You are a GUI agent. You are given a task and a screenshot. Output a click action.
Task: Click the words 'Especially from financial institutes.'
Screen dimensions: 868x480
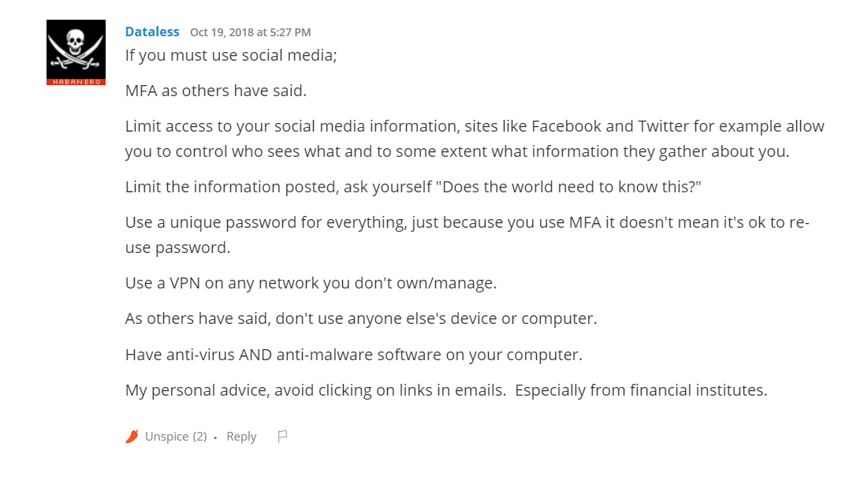tap(641, 390)
